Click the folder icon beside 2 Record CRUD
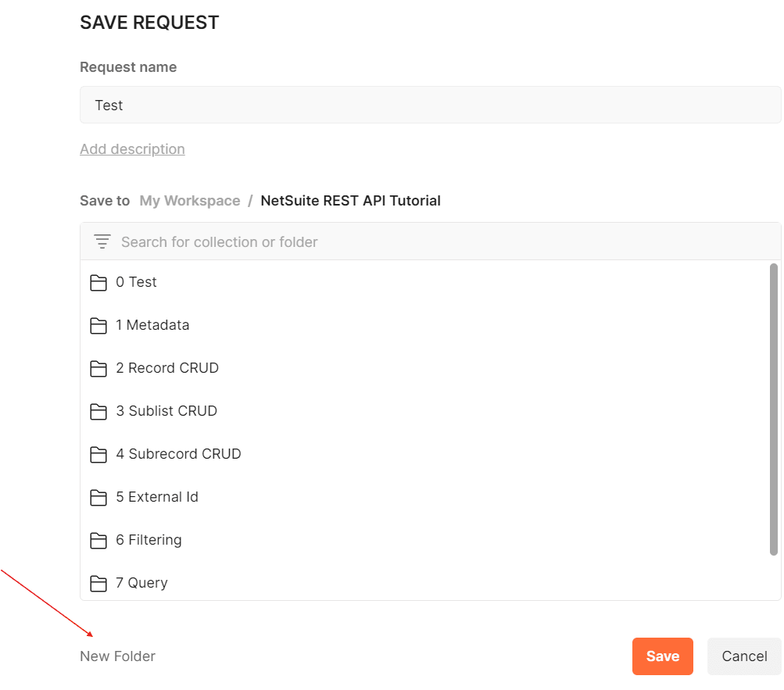This screenshot has width=784, height=690. (98, 368)
